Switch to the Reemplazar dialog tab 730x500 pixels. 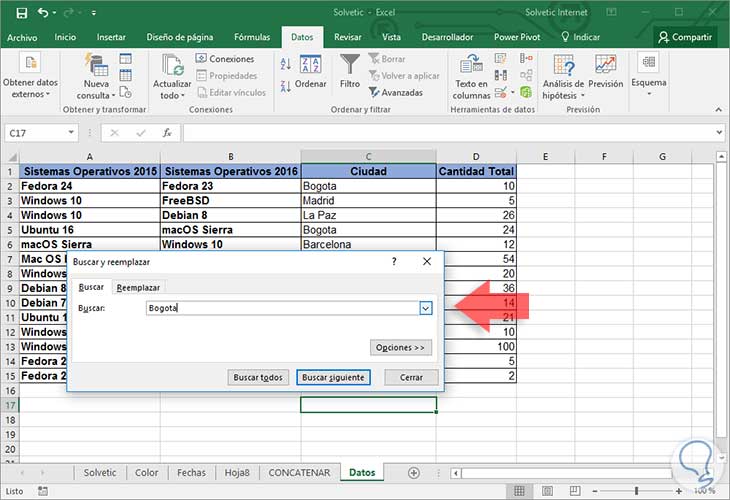138,288
